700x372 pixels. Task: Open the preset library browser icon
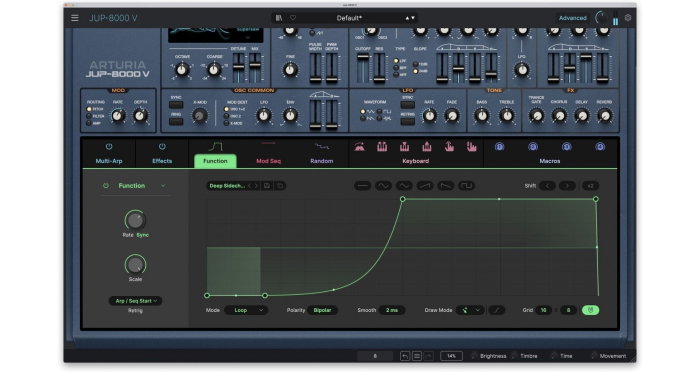(279, 18)
